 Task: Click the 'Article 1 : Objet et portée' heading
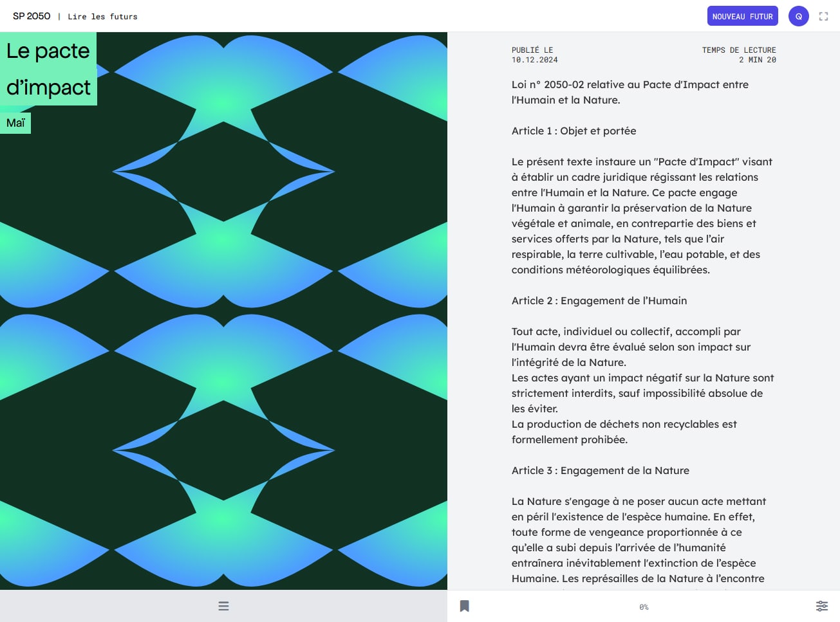coord(574,131)
